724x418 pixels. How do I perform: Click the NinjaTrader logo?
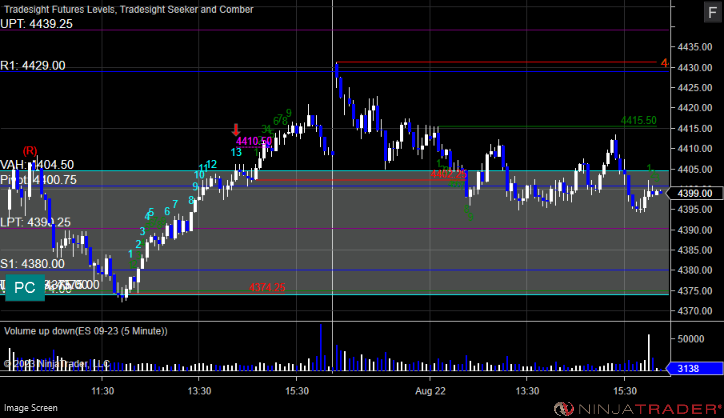pyautogui.click(x=637, y=408)
